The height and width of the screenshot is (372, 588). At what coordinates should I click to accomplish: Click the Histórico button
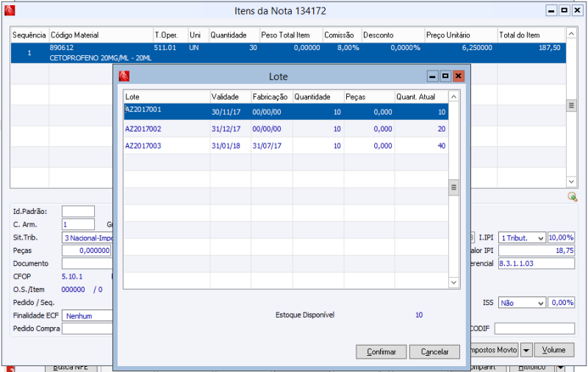(x=531, y=368)
